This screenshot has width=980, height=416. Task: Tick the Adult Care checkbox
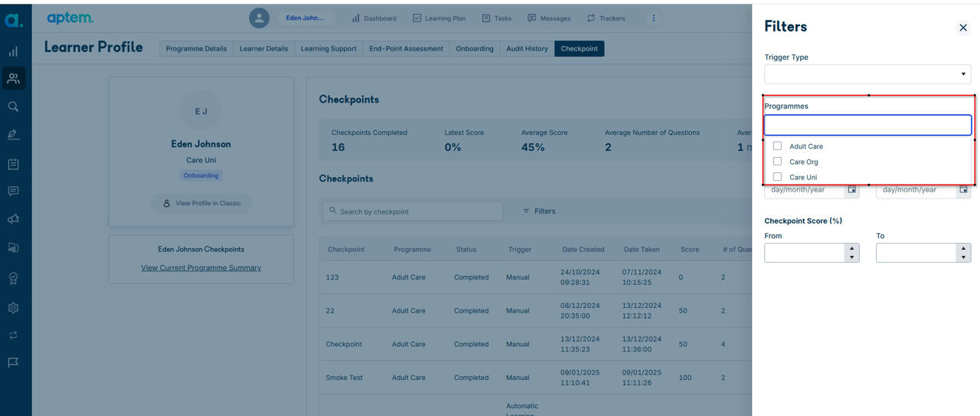coord(777,146)
